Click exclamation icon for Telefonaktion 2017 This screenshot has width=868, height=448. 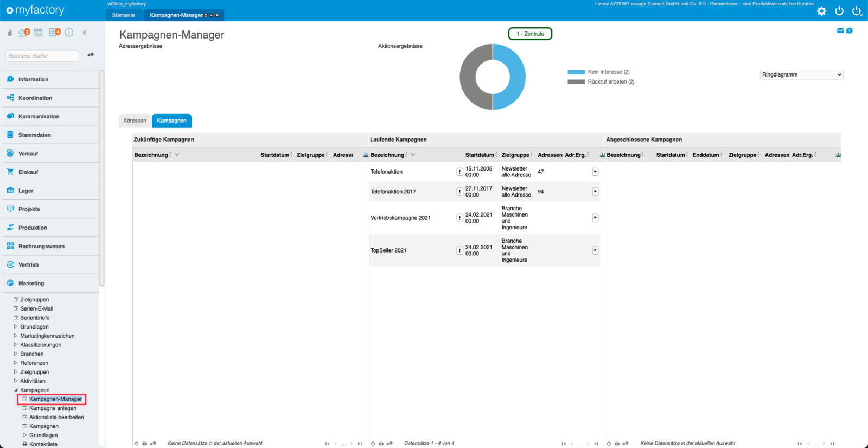(459, 192)
